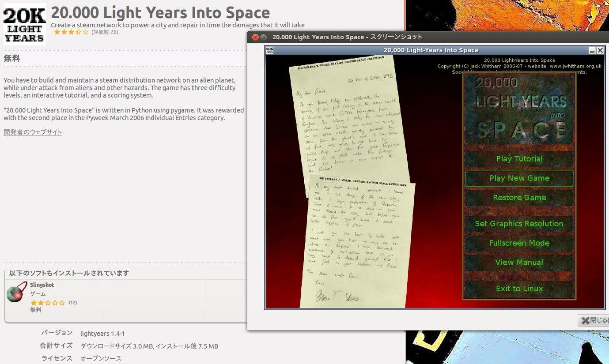Click the 20,000 Light Years Into Space logo
The height and width of the screenshot is (364, 609).
519,109
